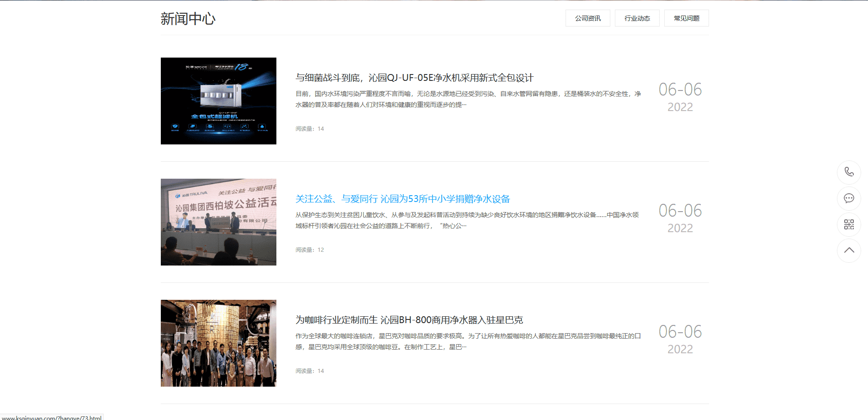
Task: Click the 06-06 date beside Starbucks article
Action: pyautogui.click(x=680, y=332)
